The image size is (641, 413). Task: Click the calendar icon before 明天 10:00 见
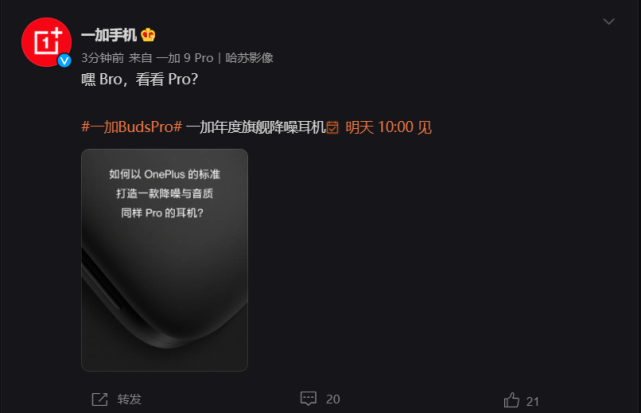coord(332,128)
